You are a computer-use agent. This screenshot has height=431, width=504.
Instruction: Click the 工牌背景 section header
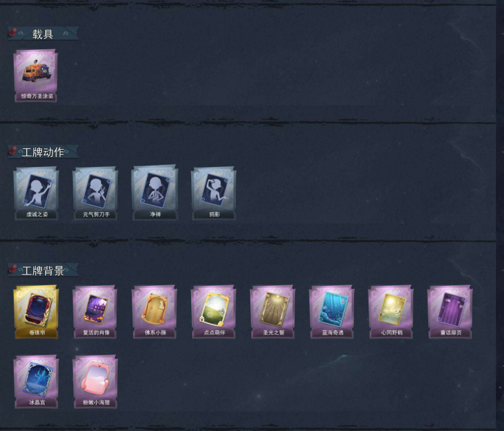[43, 270]
